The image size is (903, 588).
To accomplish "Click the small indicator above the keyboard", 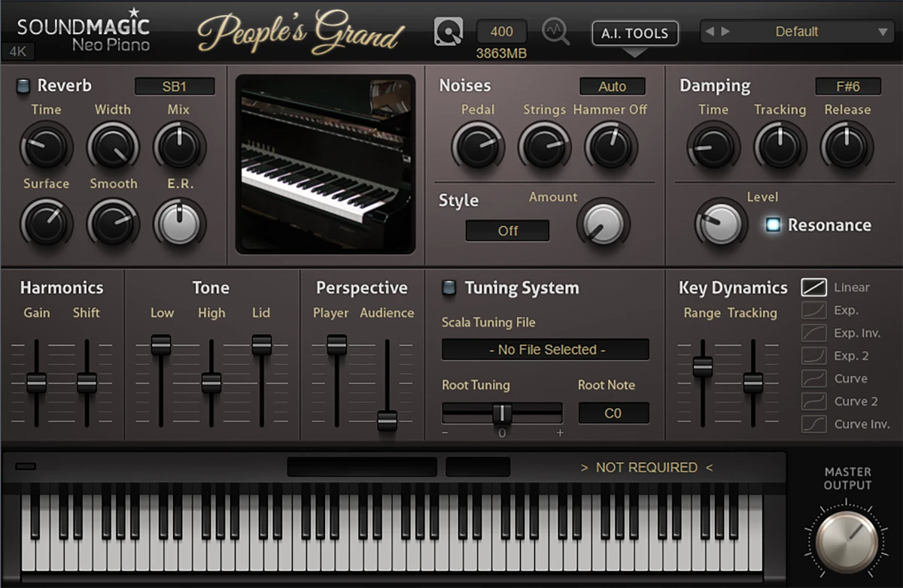I will 26,467.
